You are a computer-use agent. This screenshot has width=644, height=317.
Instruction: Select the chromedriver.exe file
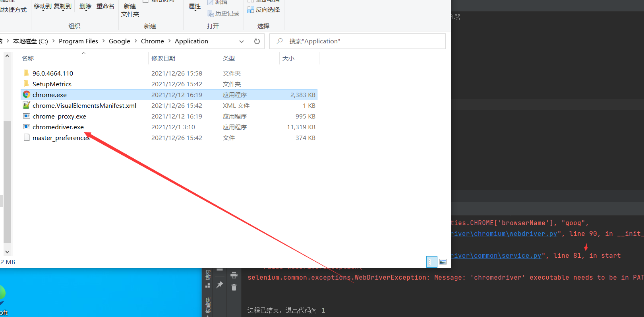click(x=58, y=127)
